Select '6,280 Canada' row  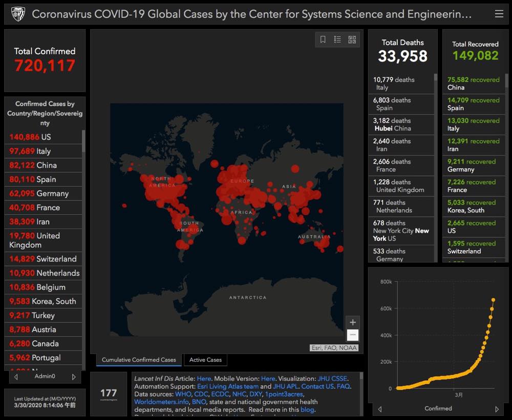(x=44, y=344)
